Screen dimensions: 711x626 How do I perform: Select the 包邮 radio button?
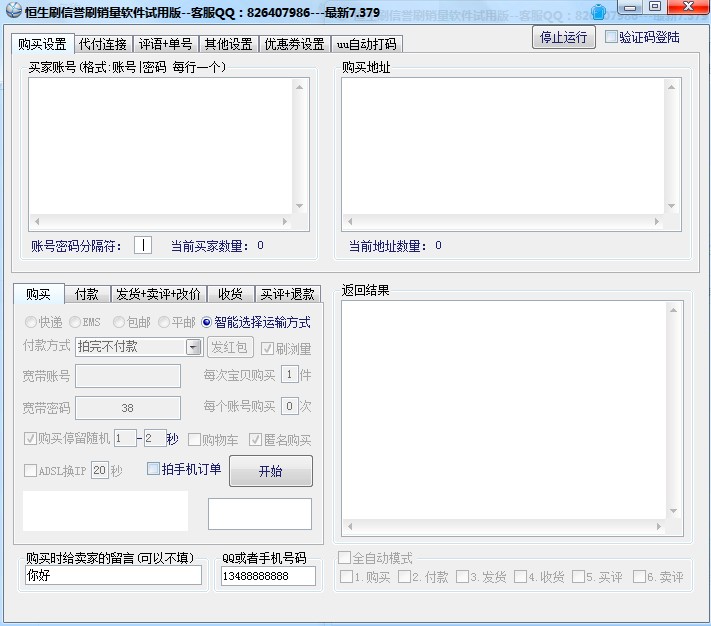[119, 322]
